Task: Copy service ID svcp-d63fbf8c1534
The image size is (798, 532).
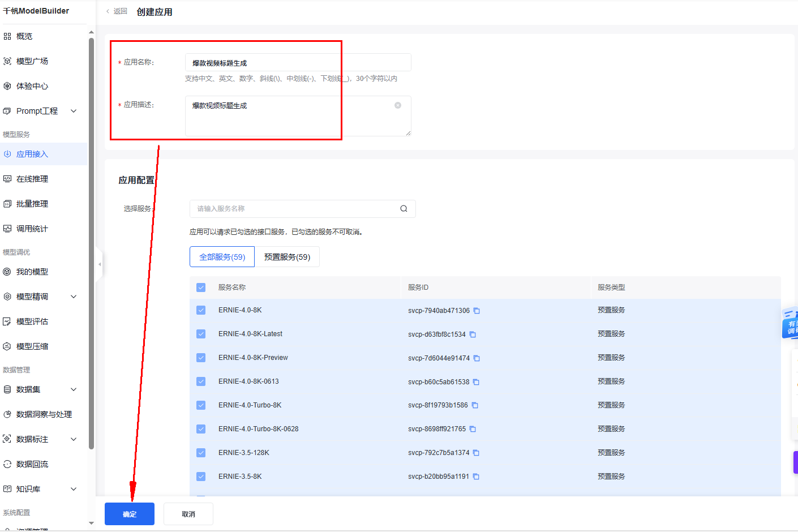Action: [x=473, y=334]
